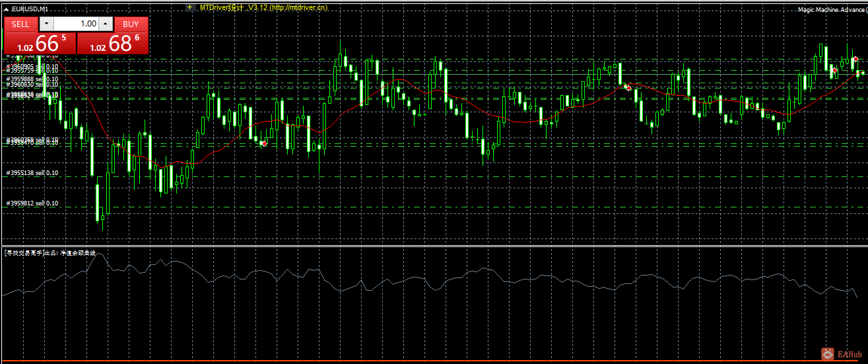Select order label #3959812 sell 0.10
Viewport: 868px width, 364px height.
point(33,203)
